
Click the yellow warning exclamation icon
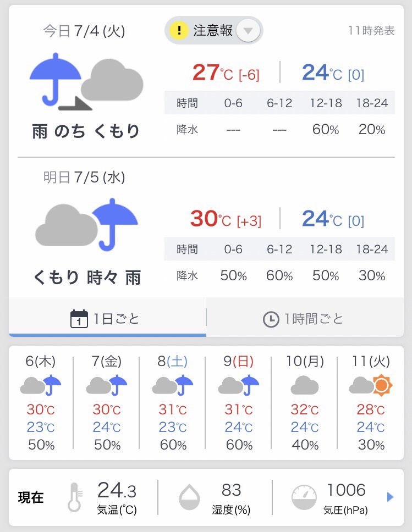[179, 30]
